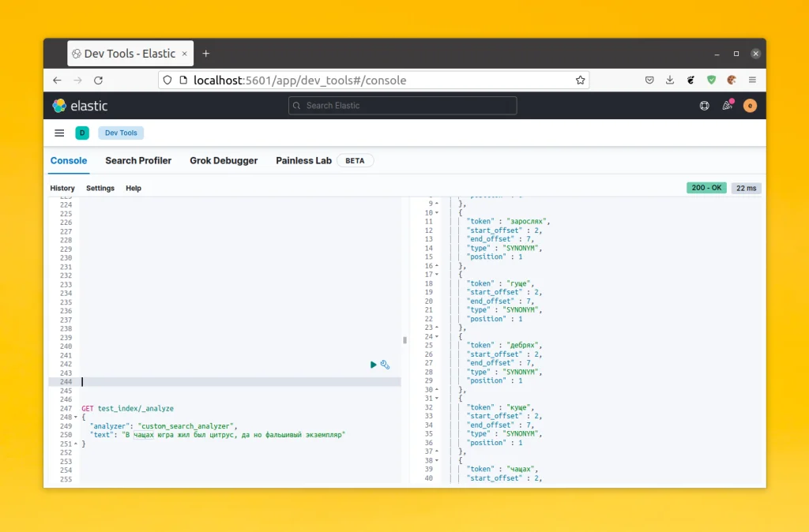Collapse the token заросях JSON object
Screen dimensions: 809x532
point(436,212)
